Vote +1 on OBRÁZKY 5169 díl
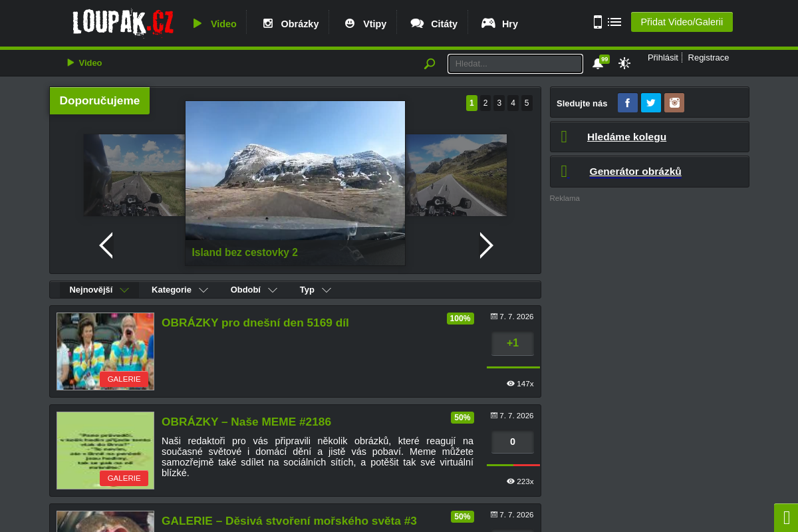This screenshot has height=532, width=798. tap(513, 343)
